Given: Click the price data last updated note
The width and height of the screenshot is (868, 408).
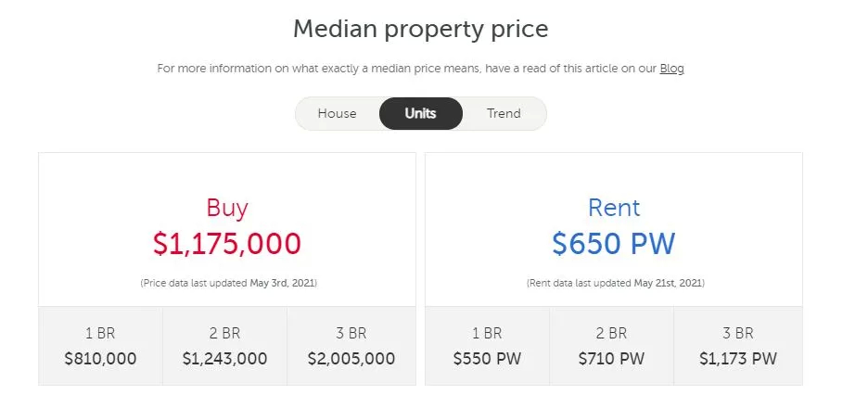Looking at the screenshot, I should [x=229, y=283].
